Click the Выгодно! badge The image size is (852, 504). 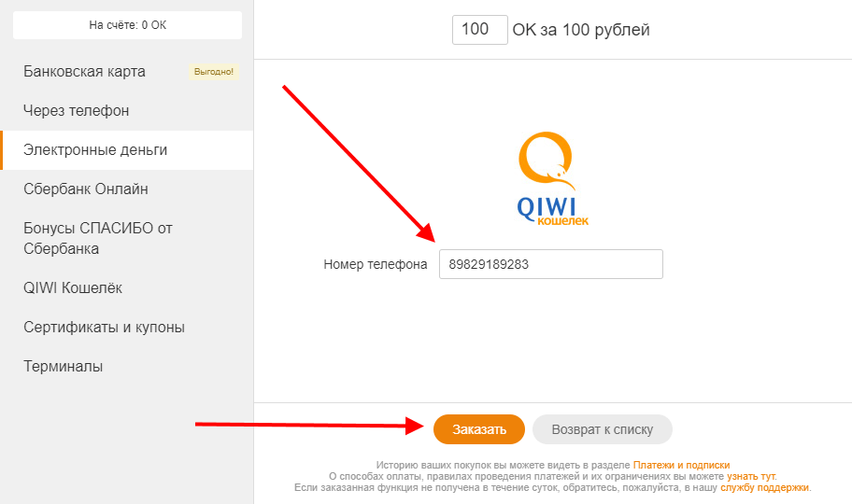(x=213, y=72)
